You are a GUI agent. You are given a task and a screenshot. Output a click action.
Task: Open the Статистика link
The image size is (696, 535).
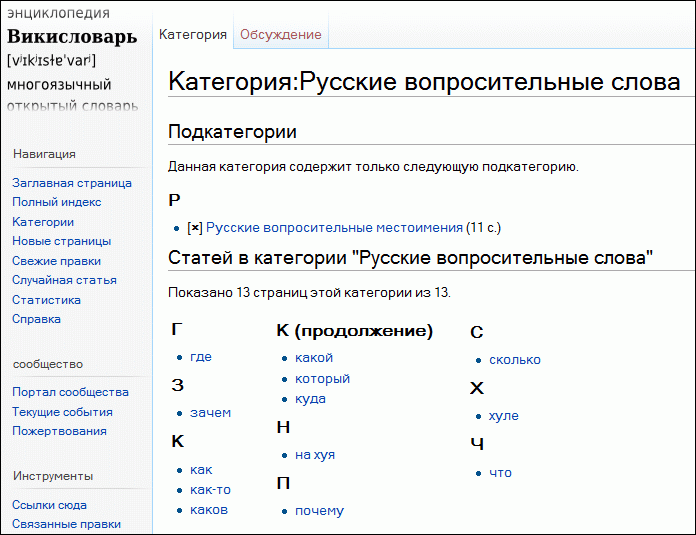(x=46, y=300)
